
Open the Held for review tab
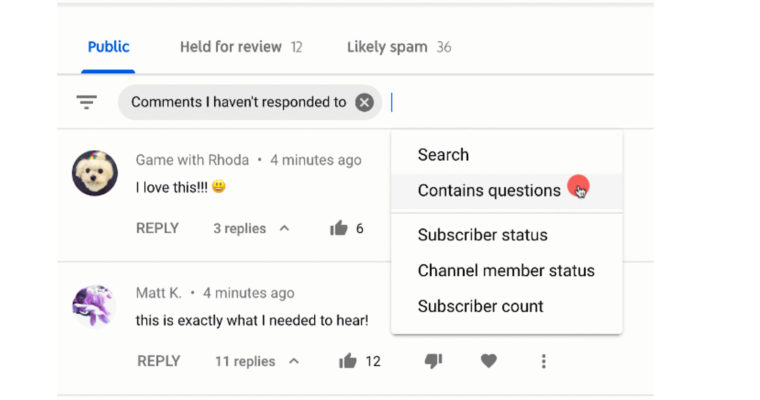pos(240,47)
